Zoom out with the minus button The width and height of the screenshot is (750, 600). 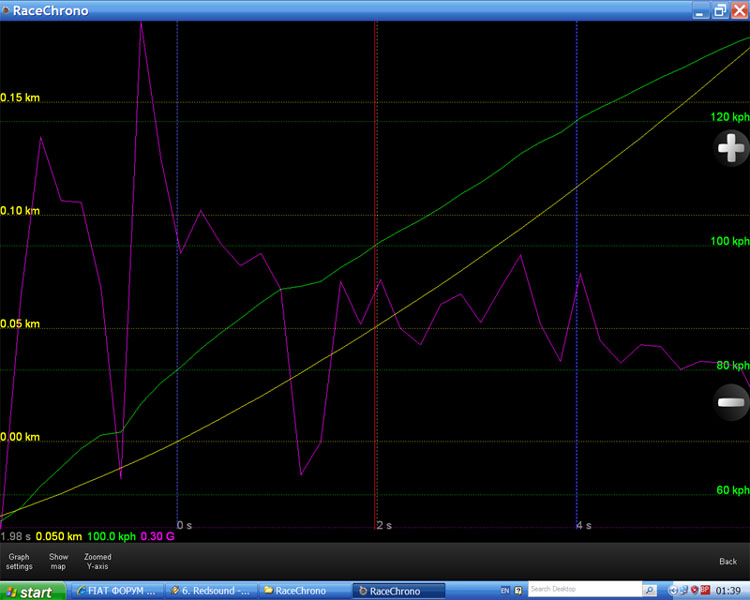[731, 402]
